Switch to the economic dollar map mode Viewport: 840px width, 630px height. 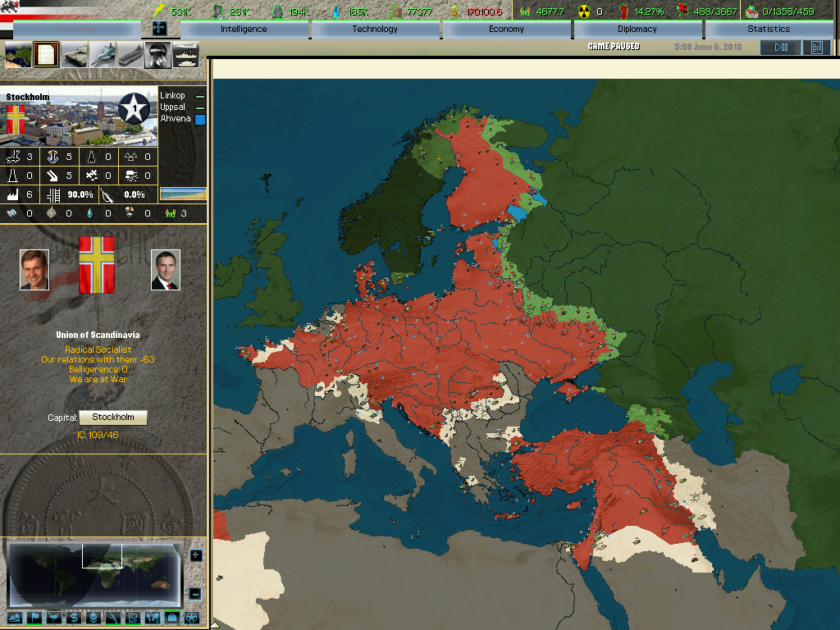(74, 617)
